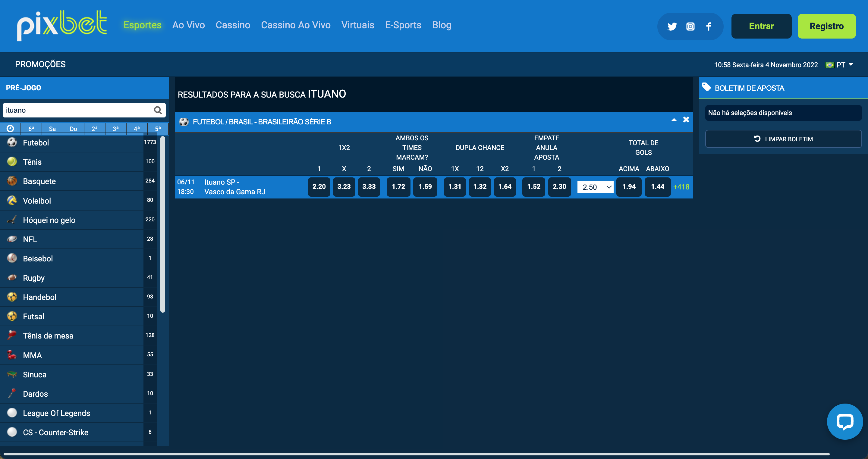Click the Dardos dart icon

tap(12, 393)
